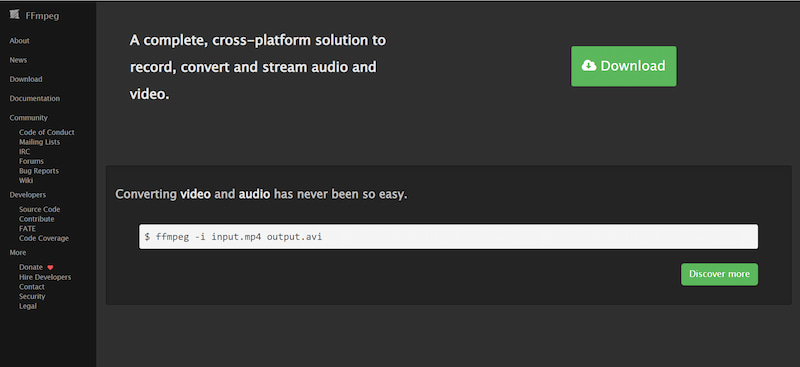Screen dimensions: 800x367
Task: Go to the Contact page
Action: (x=32, y=287)
